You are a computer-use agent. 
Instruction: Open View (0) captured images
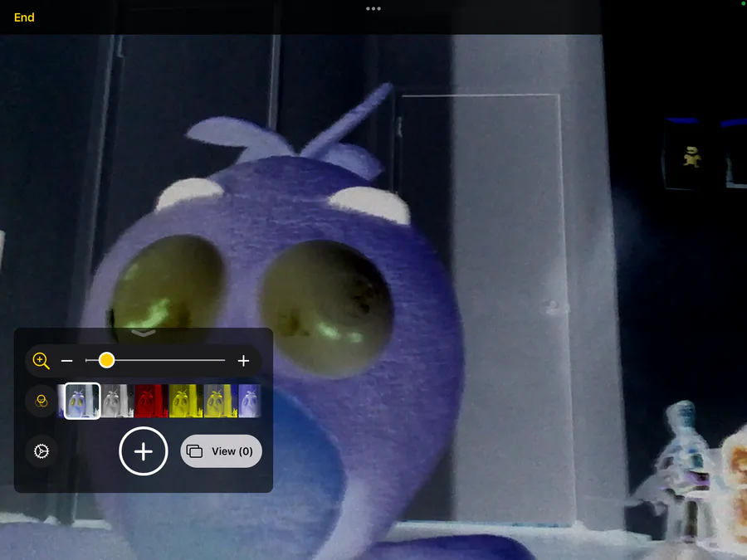click(x=221, y=451)
